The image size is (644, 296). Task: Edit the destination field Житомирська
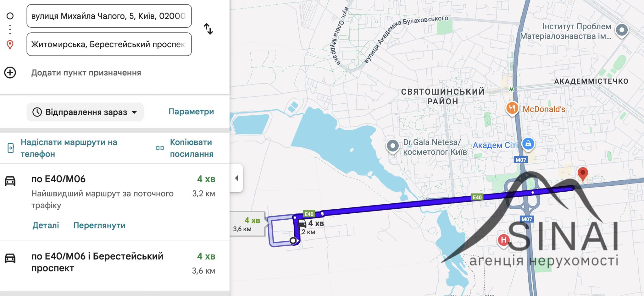pos(109,44)
